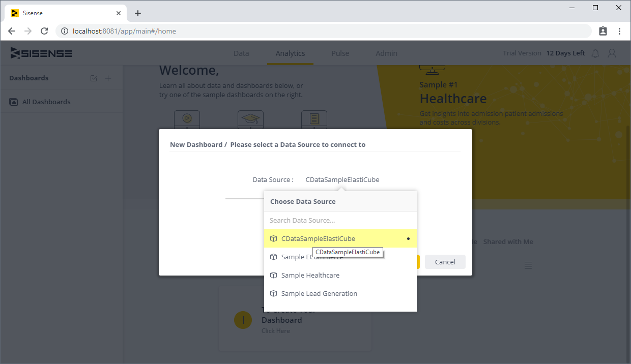
Task: Click the select dashboards checkbox icon
Action: (94, 78)
